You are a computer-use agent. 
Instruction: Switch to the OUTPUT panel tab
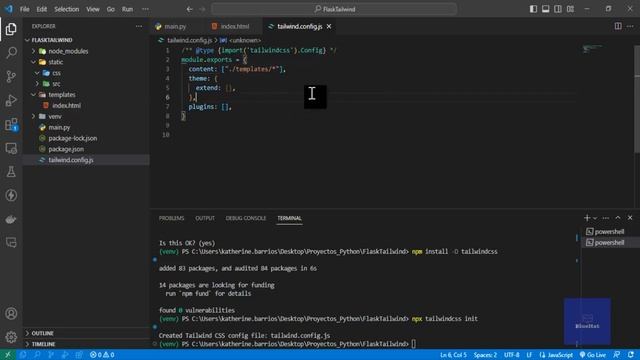tap(205, 218)
